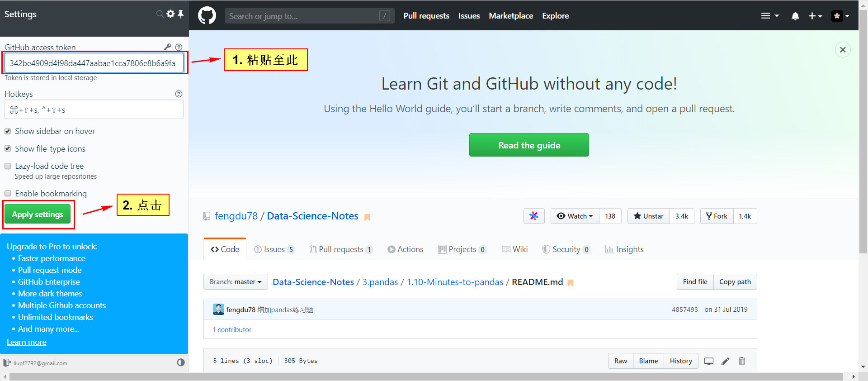The image size is (868, 381).
Task: Click the Octotree settings gear icon
Action: pos(170,14)
